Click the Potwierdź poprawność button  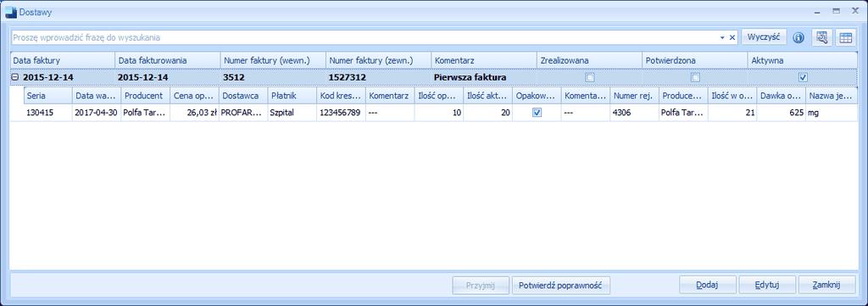coord(561,286)
